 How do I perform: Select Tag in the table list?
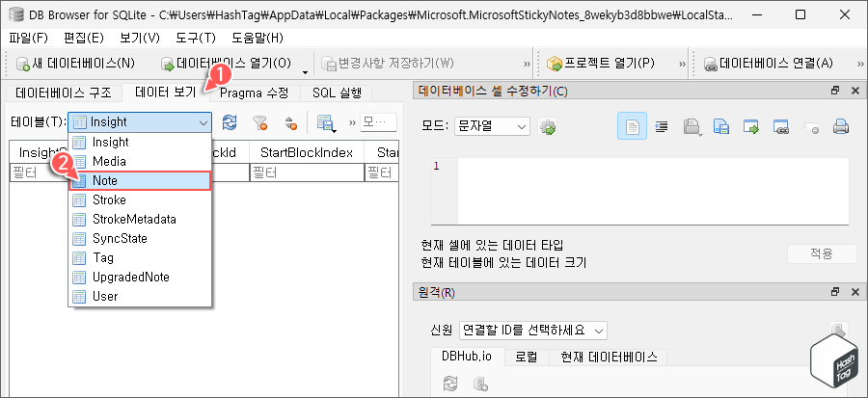140,257
